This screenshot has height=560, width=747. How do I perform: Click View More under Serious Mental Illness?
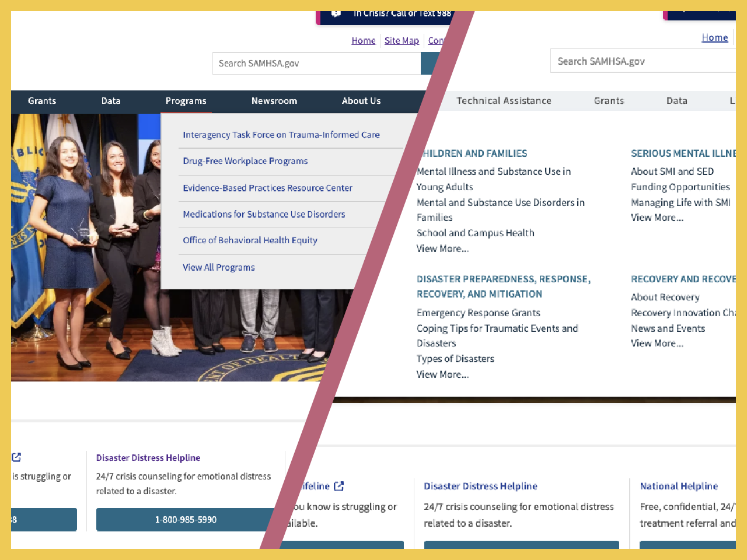(657, 218)
